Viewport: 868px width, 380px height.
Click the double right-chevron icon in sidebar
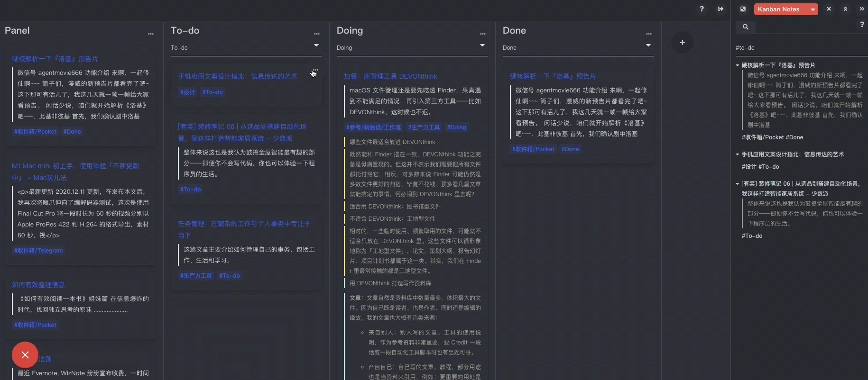862,9
